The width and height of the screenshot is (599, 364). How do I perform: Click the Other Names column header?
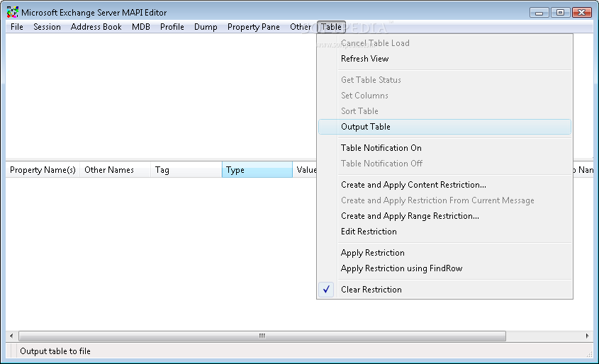115,170
